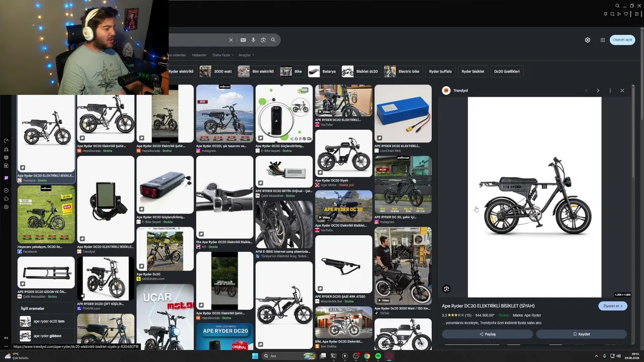Expand the Daha fazla menu
Viewport: 644px width, 362px height.
[222, 55]
